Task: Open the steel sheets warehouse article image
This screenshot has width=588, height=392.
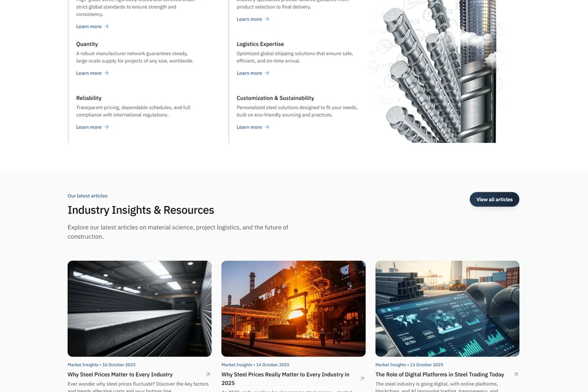Action: pos(140,308)
